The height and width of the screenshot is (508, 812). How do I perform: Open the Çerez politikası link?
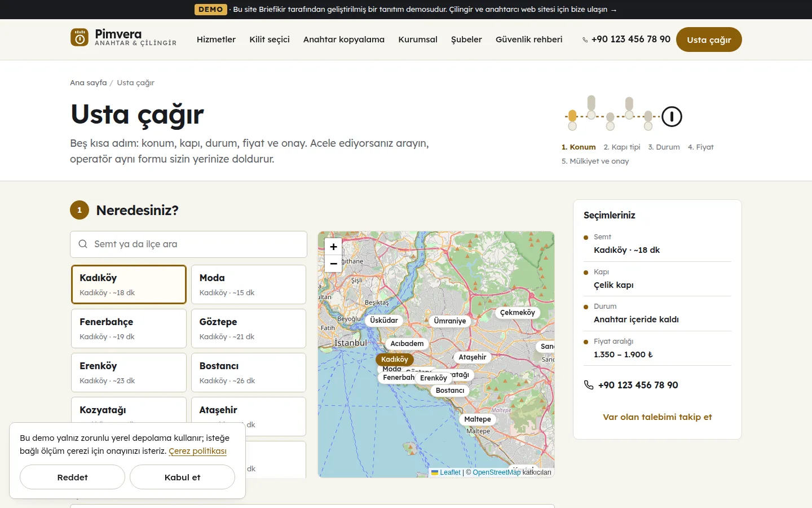point(197,451)
